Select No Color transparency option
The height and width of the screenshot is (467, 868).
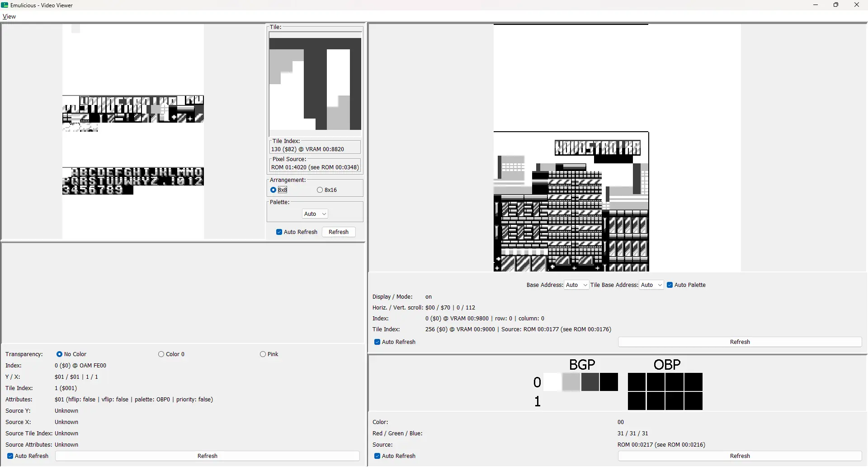pos(59,354)
